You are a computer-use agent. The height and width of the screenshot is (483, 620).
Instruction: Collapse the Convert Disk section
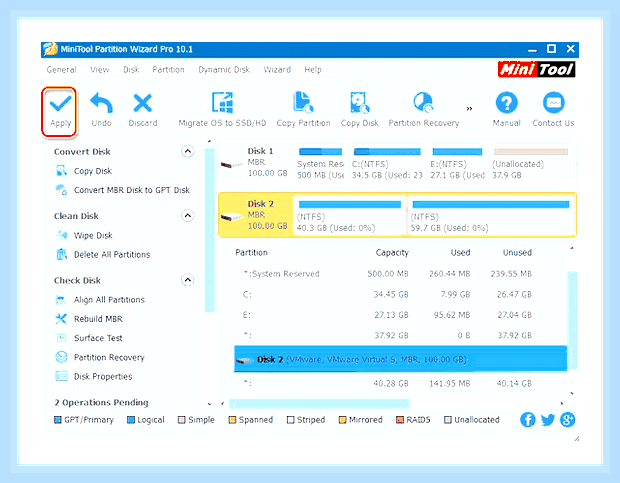[x=187, y=151]
